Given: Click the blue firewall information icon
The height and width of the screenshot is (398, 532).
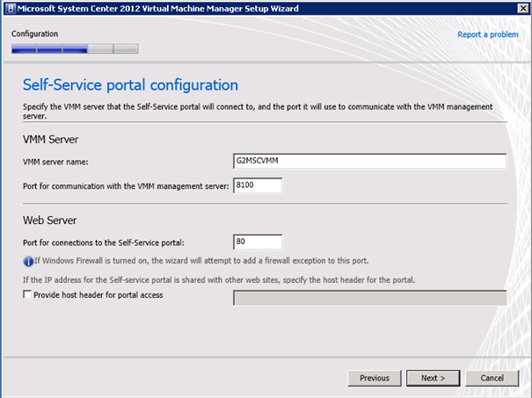Looking at the screenshot, I should 28,261.
